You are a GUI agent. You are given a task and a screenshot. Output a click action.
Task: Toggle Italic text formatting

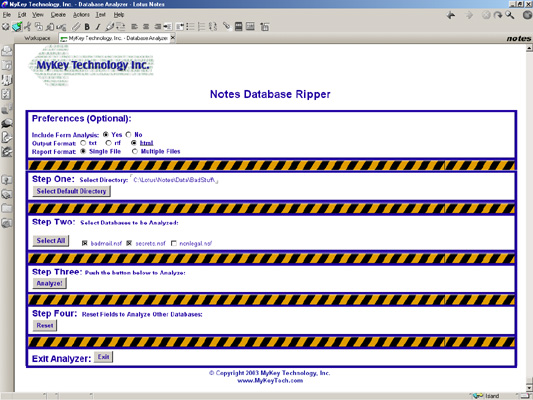[x=98, y=27]
